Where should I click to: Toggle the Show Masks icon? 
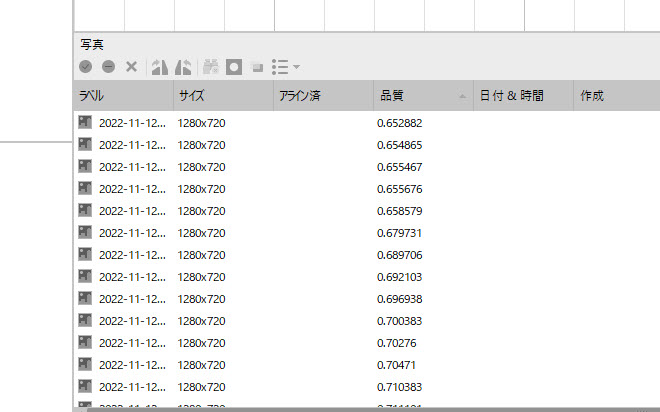(234, 67)
